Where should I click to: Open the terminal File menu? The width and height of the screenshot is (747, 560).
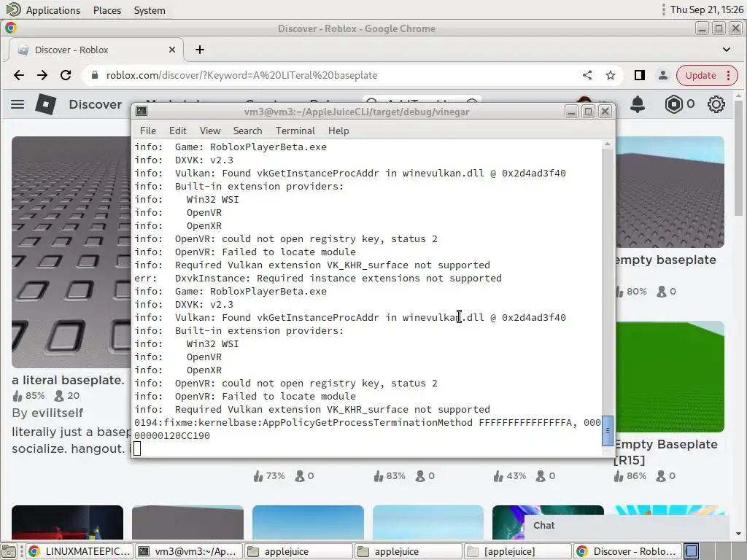(147, 131)
